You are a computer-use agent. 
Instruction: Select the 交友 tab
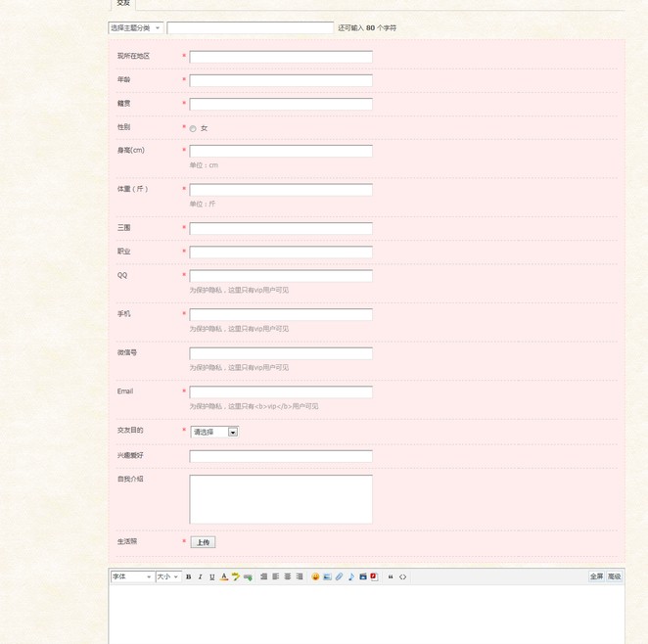[x=123, y=3]
